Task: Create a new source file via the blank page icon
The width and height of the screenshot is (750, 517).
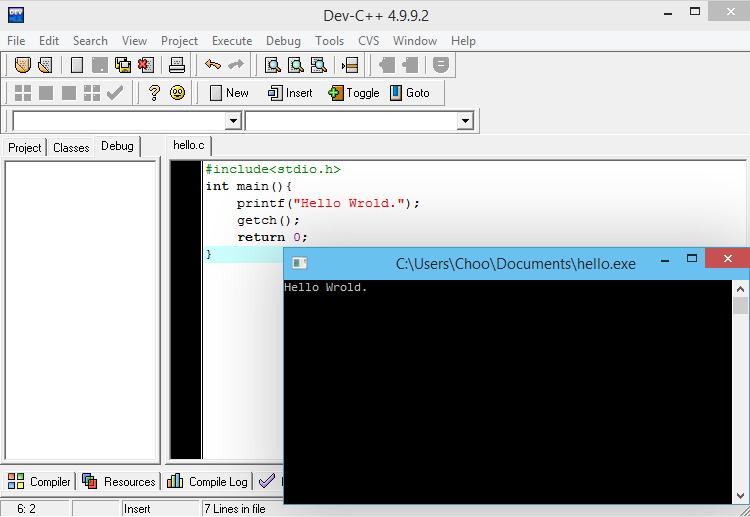Action: tap(77, 65)
